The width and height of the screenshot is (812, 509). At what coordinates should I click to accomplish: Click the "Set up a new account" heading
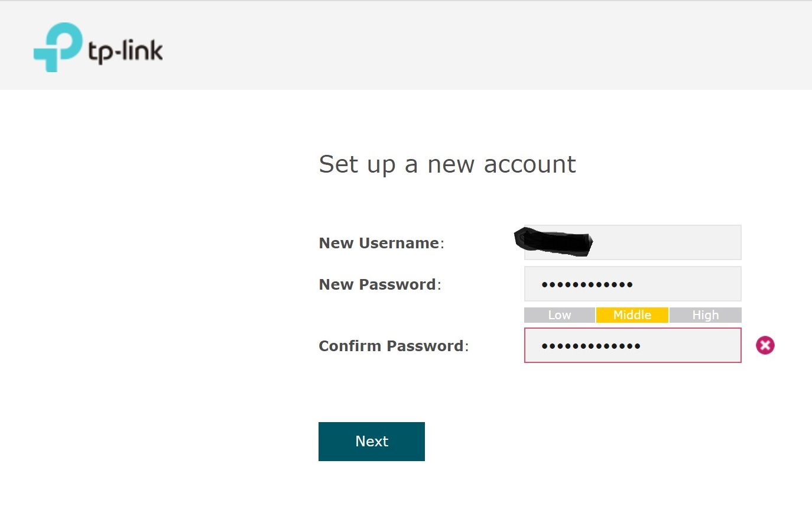coord(447,164)
